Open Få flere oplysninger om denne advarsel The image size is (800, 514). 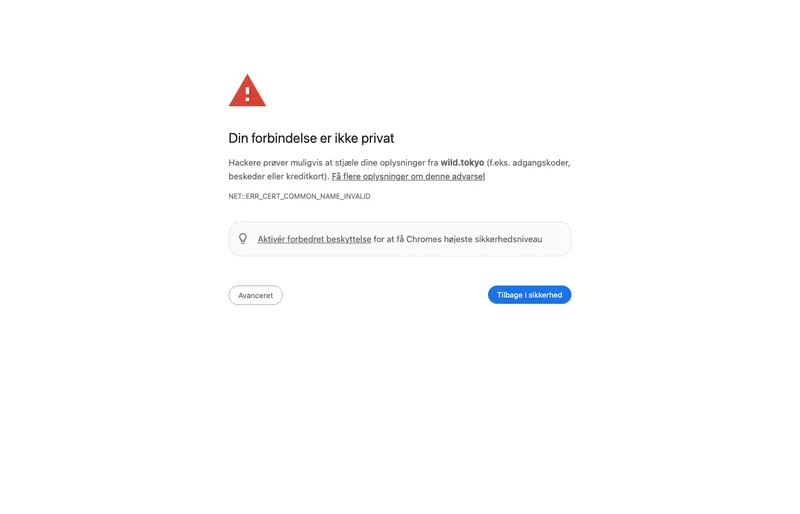408,176
